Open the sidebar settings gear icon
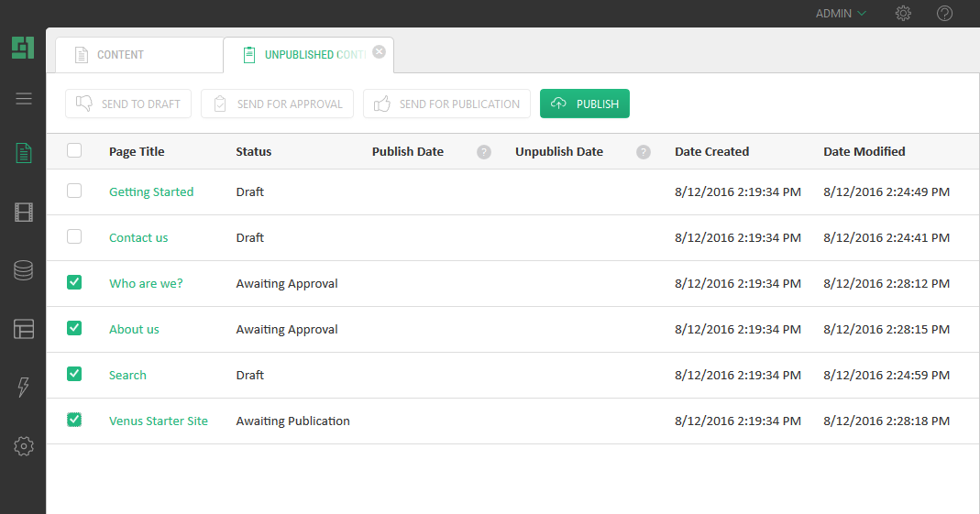 pyautogui.click(x=24, y=446)
